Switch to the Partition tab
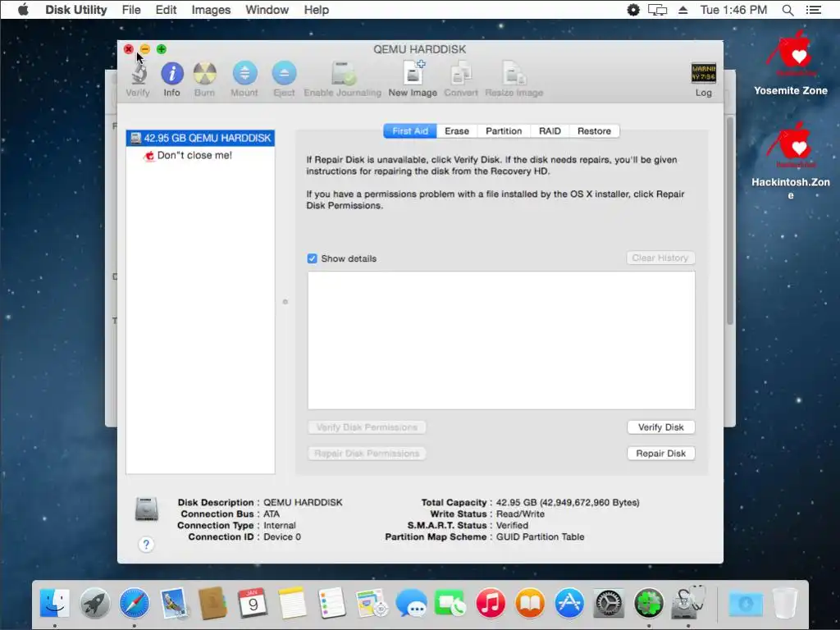This screenshot has height=630, width=840. click(x=504, y=131)
